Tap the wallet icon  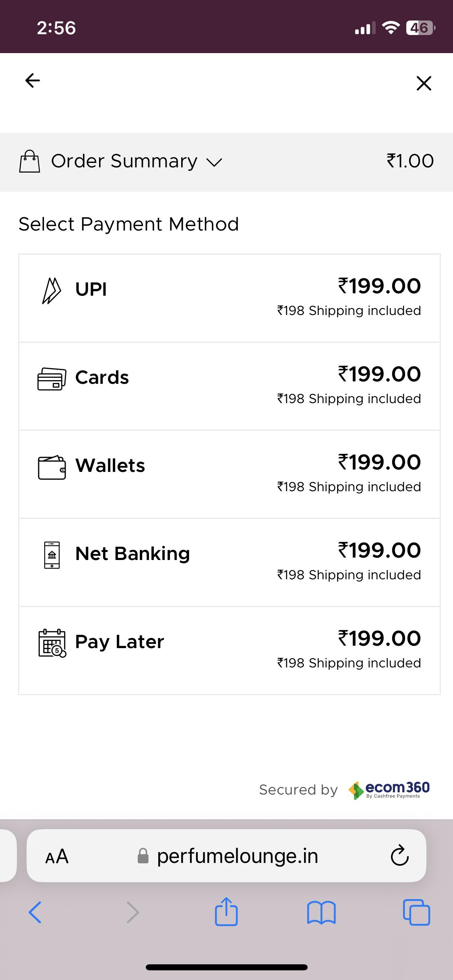click(x=52, y=467)
